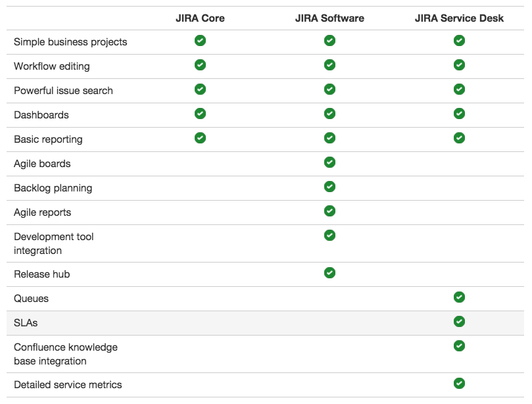Click JIRA Core checkmark for Powerful issue search
The height and width of the screenshot is (404, 532).
point(200,89)
